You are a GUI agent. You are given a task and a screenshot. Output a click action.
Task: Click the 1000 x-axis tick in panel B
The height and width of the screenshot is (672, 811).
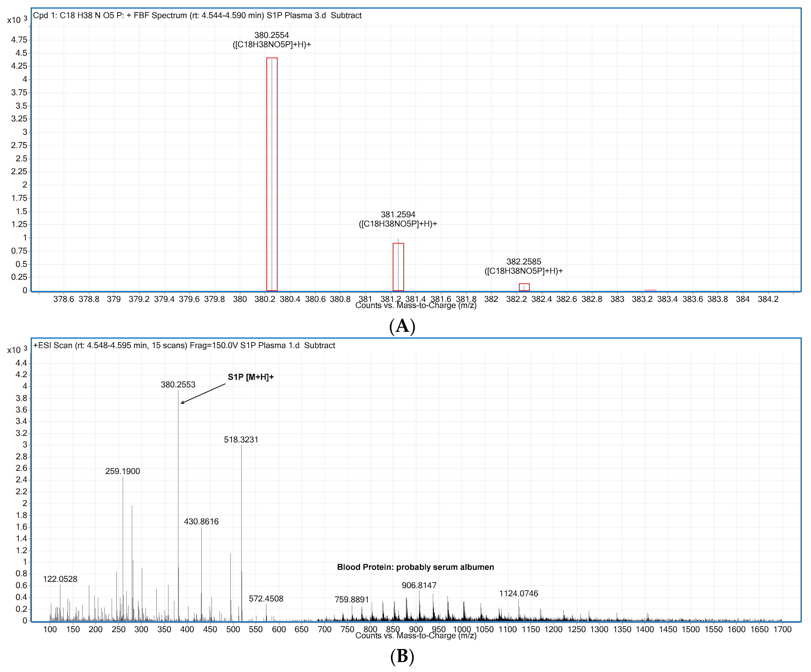pos(462,629)
